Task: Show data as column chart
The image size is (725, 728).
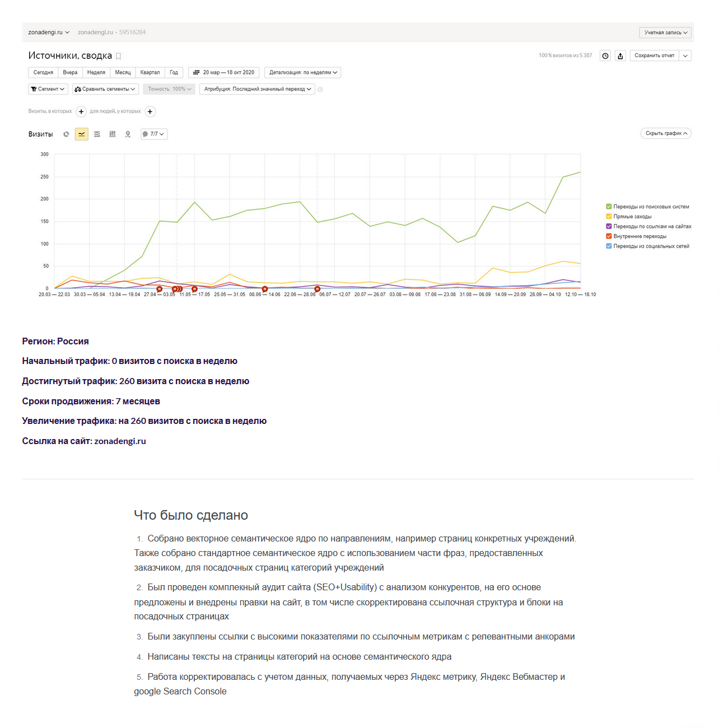Action: pyautogui.click(x=112, y=134)
